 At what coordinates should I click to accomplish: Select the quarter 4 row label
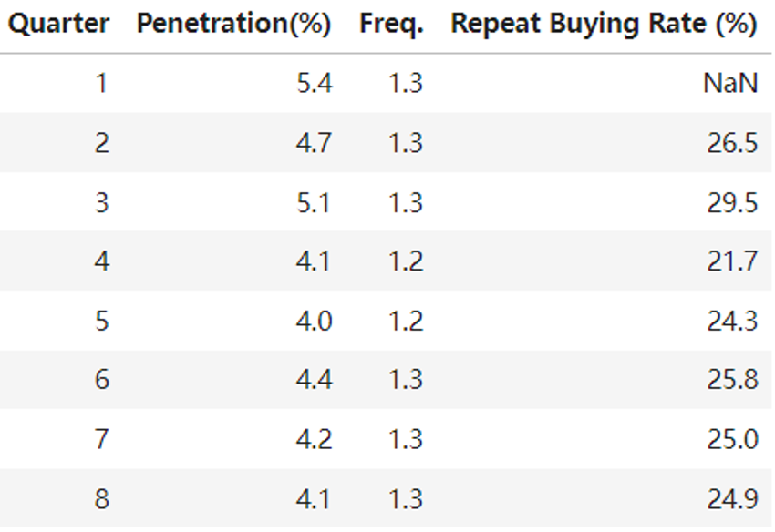tap(100, 261)
